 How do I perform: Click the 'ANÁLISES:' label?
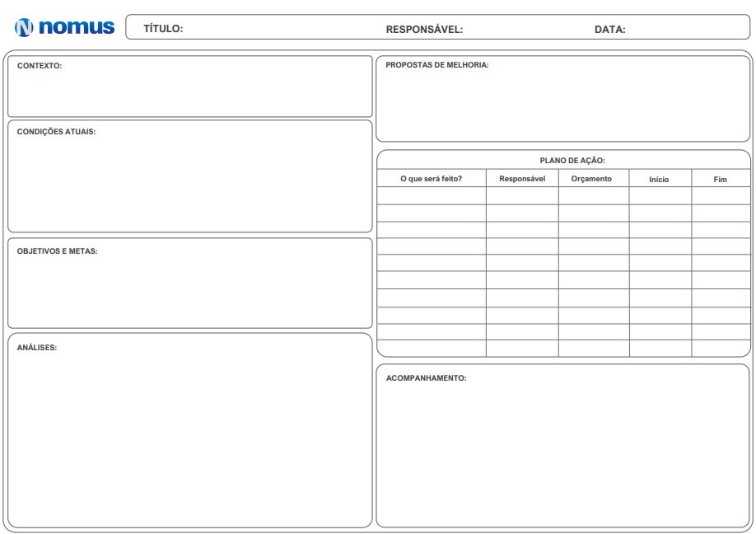click(x=37, y=347)
